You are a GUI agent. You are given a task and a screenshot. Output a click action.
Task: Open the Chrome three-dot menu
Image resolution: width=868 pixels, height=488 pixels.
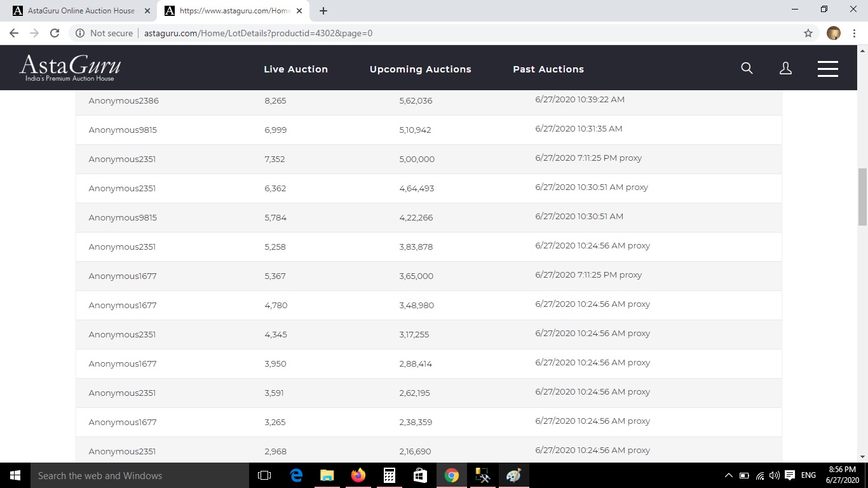(x=853, y=33)
